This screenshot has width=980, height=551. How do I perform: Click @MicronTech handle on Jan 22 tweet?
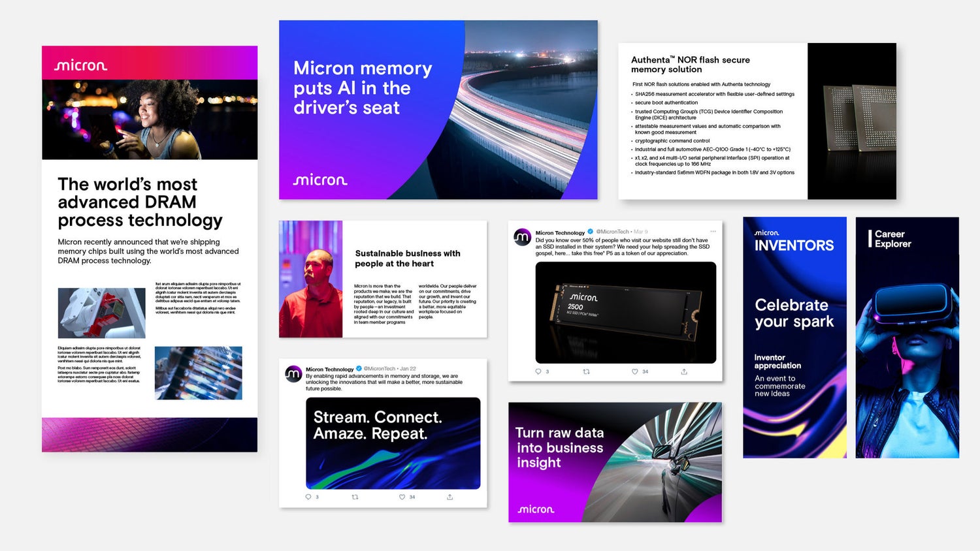tap(380, 369)
